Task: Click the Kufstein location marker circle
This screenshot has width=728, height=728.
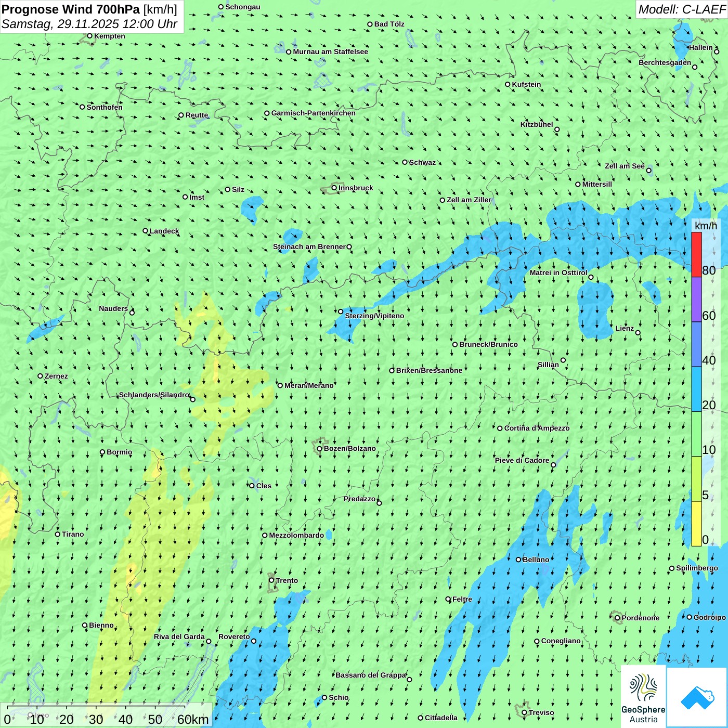Action: click(508, 84)
